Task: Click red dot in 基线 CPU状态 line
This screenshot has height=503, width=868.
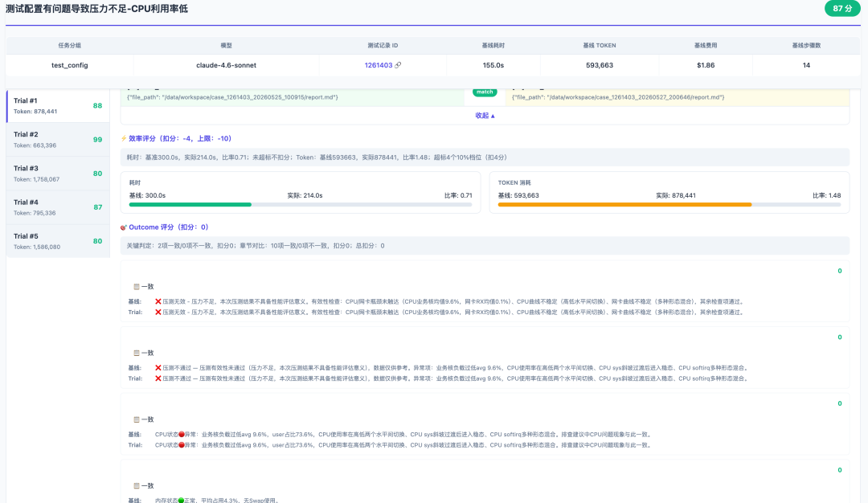Action: coord(182,435)
